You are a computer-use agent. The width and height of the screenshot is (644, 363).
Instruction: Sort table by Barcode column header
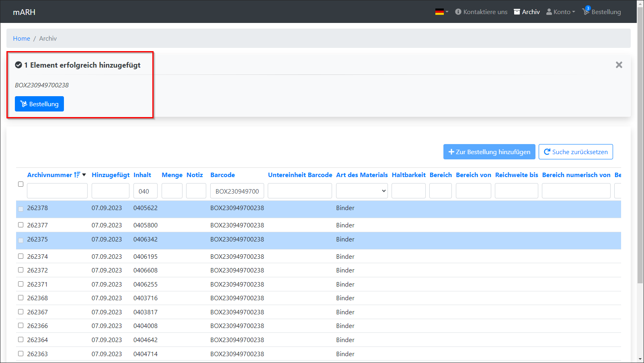click(x=222, y=175)
